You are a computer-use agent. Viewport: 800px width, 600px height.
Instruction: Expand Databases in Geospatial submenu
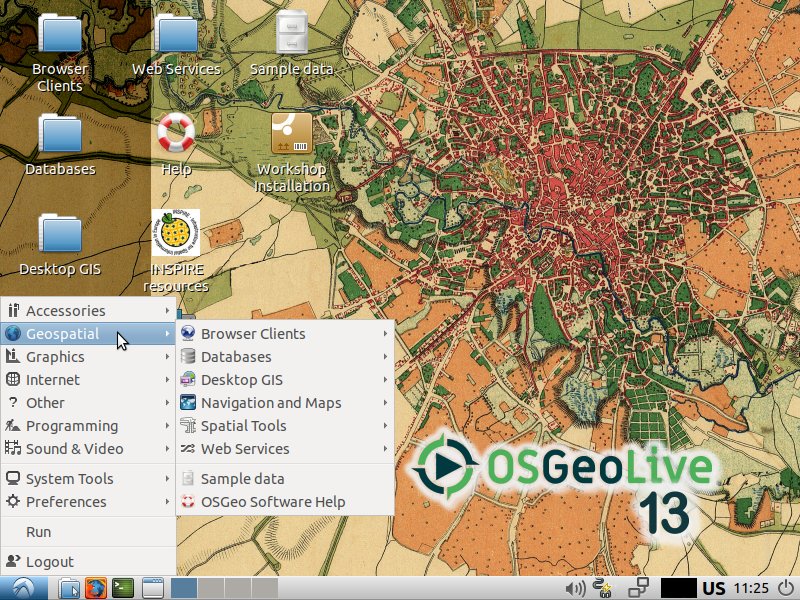(285, 356)
